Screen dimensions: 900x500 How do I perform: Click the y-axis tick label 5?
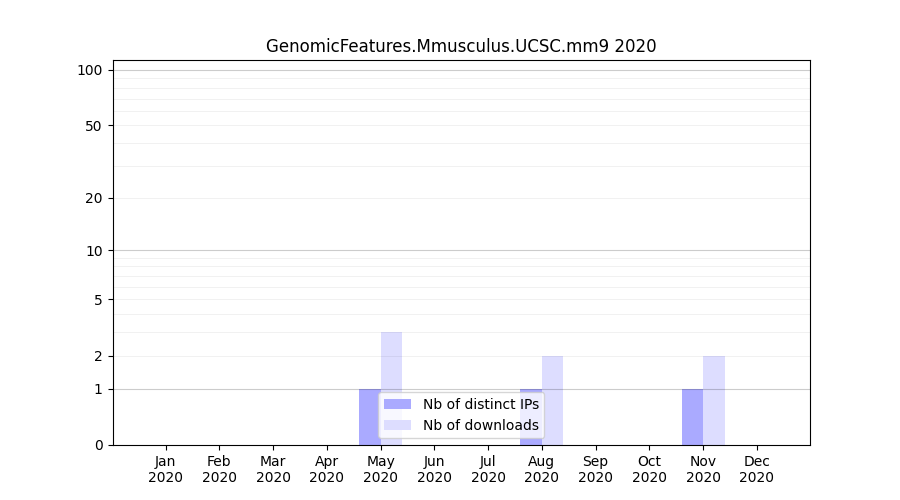point(97,300)
